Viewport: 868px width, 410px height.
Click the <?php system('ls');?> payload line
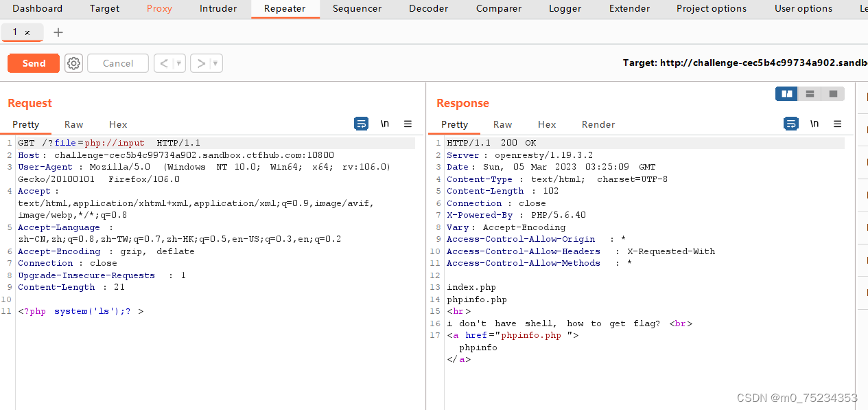[81, 311]
